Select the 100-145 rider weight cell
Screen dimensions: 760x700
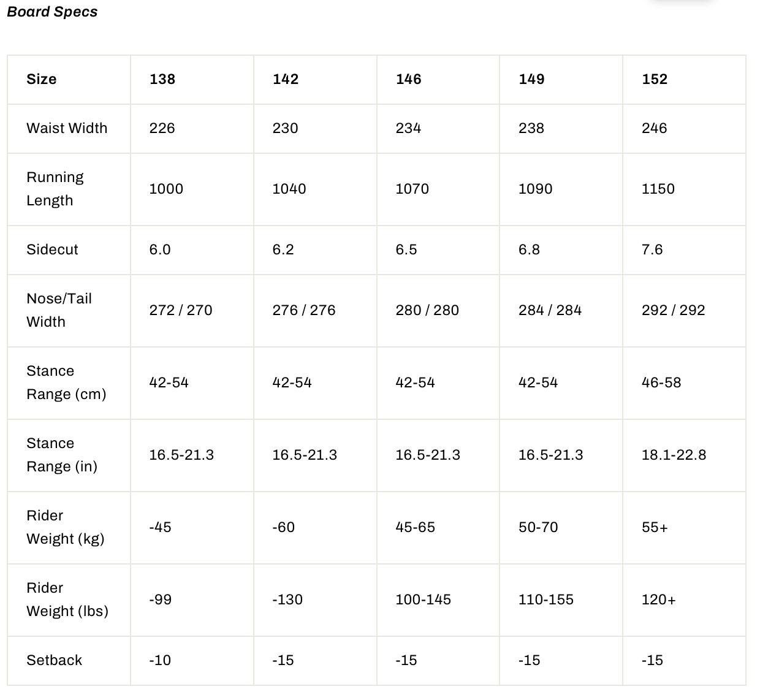[424, 599]
